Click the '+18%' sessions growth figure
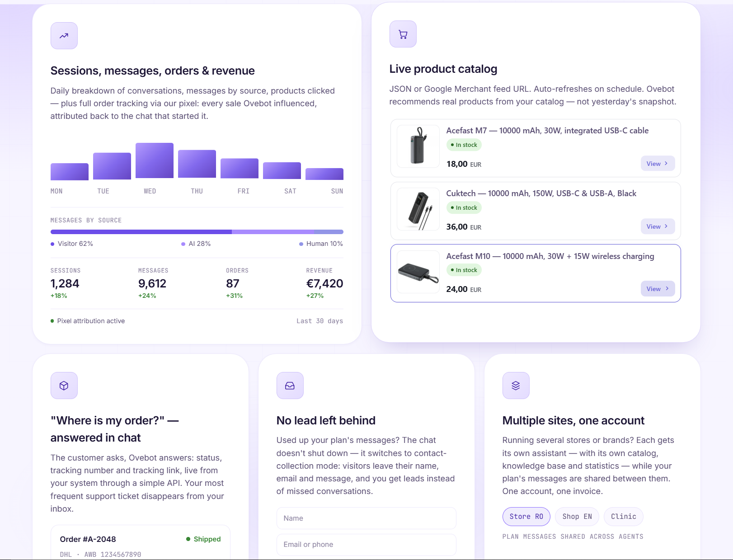Image resolution: width=733 pixels, height=560 pixels. (59, 296)
